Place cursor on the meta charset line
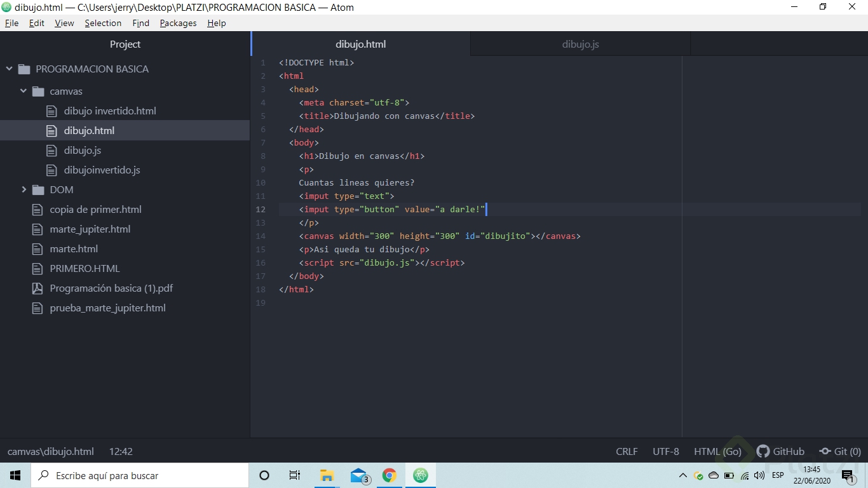This screenshot has height=488, width=868. click(x=354, y=102)
